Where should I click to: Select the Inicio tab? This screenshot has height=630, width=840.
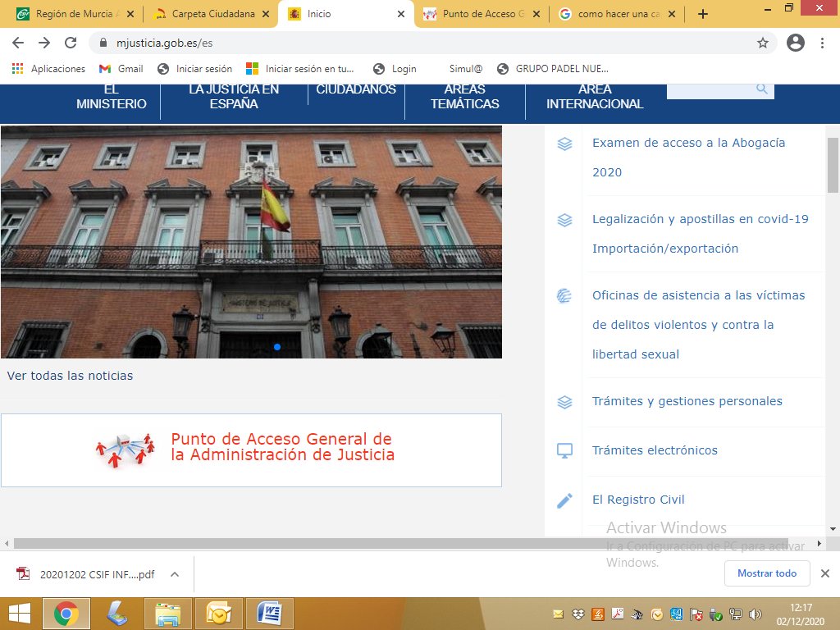345,15
